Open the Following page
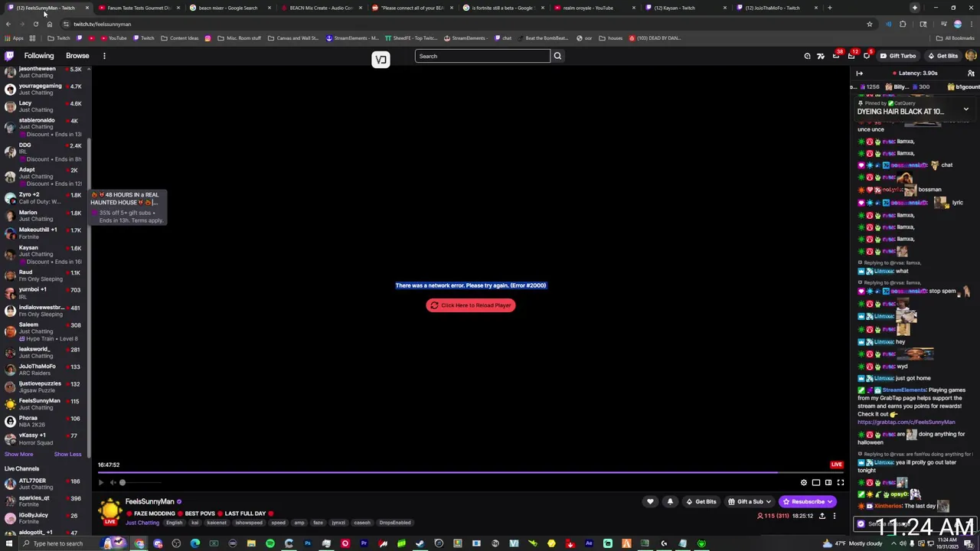The width and height of the screenshot is (980, 551). pos(39,56)
